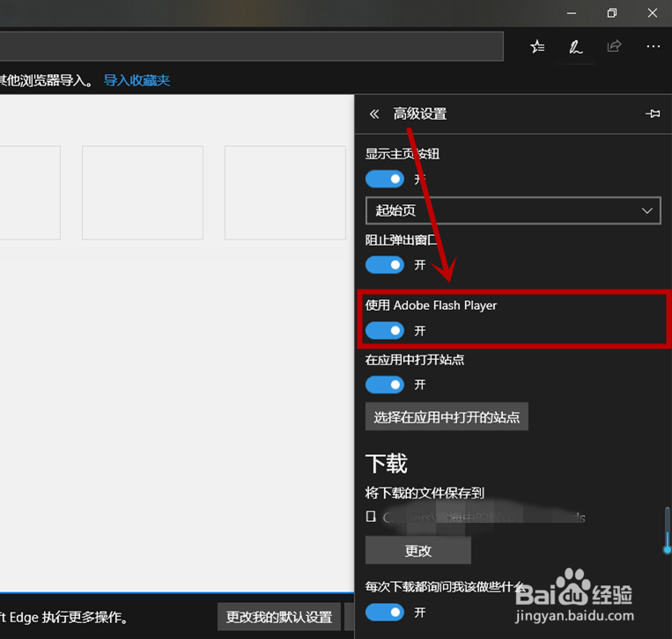Image resolution: width=672 pixels, height=639 pixels.
Task: Click the settings pane scrollbar thumb
Action: (667, 530)
